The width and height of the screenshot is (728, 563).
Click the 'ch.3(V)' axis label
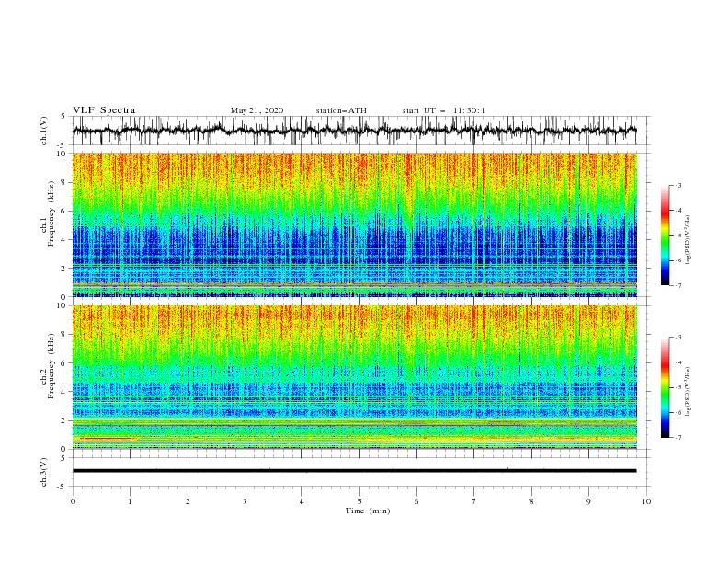44,472
